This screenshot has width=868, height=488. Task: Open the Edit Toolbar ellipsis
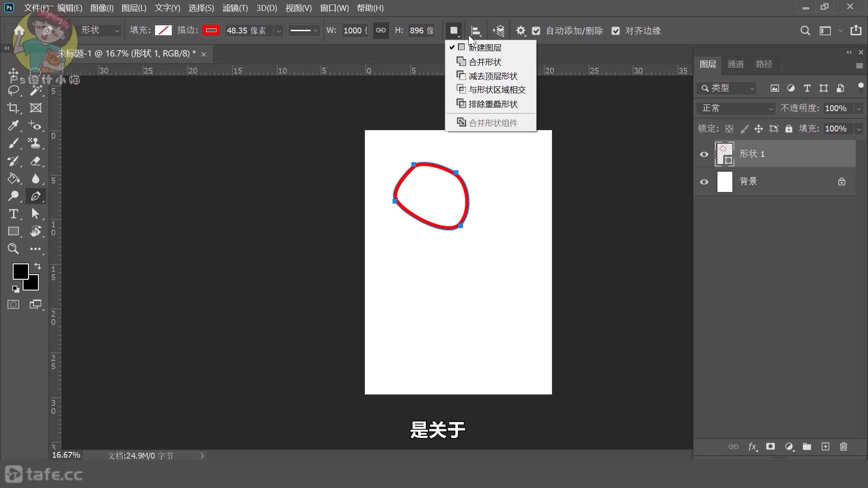(x=36, y=249)
